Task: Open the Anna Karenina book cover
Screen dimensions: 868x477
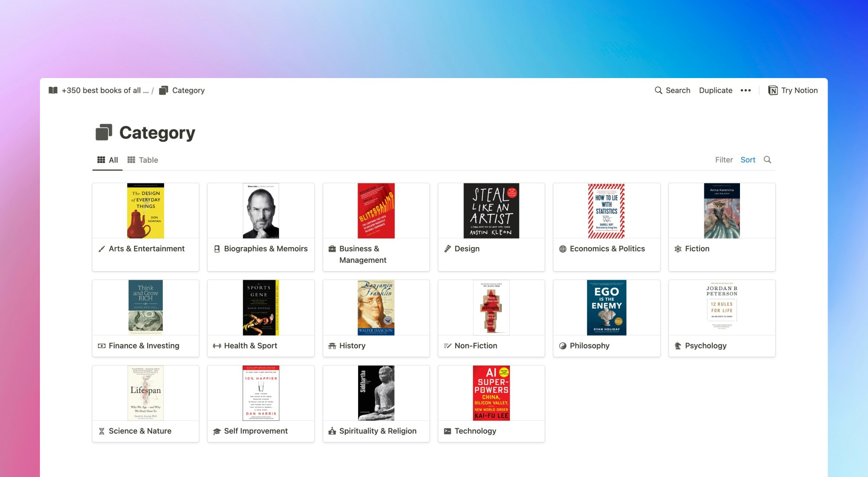Action: (722, 211)
